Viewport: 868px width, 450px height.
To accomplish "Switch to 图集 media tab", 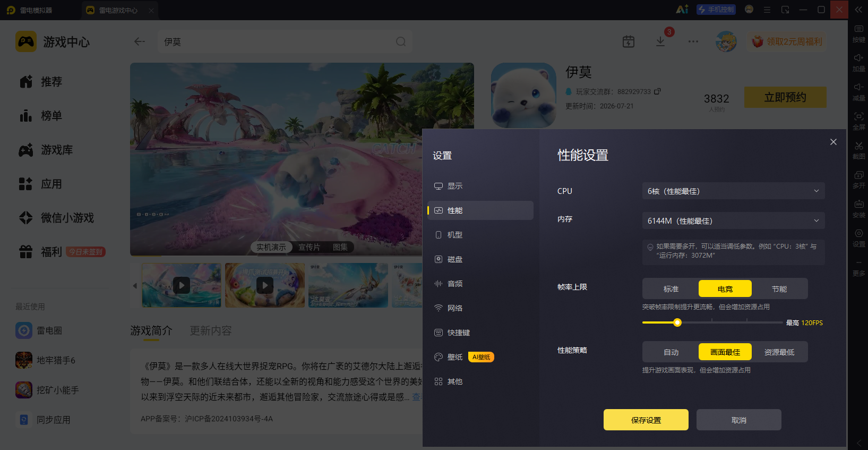I will pos(340,247).
